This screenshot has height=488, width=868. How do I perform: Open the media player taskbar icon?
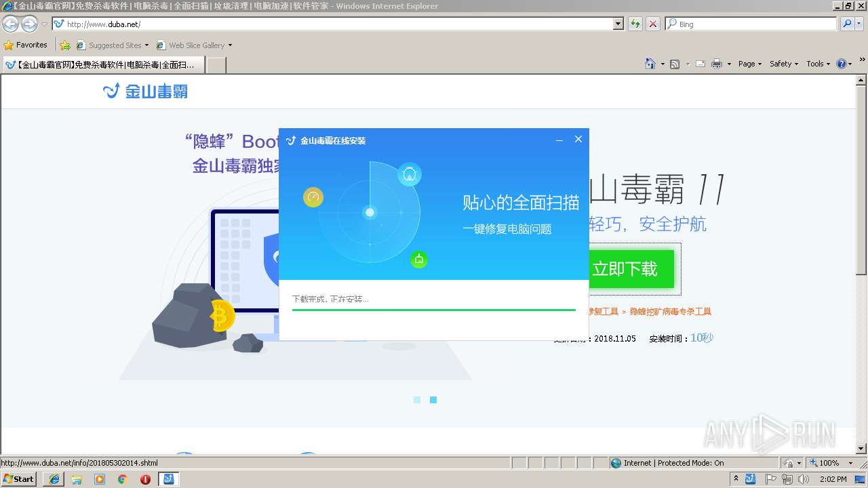[100, 479]
